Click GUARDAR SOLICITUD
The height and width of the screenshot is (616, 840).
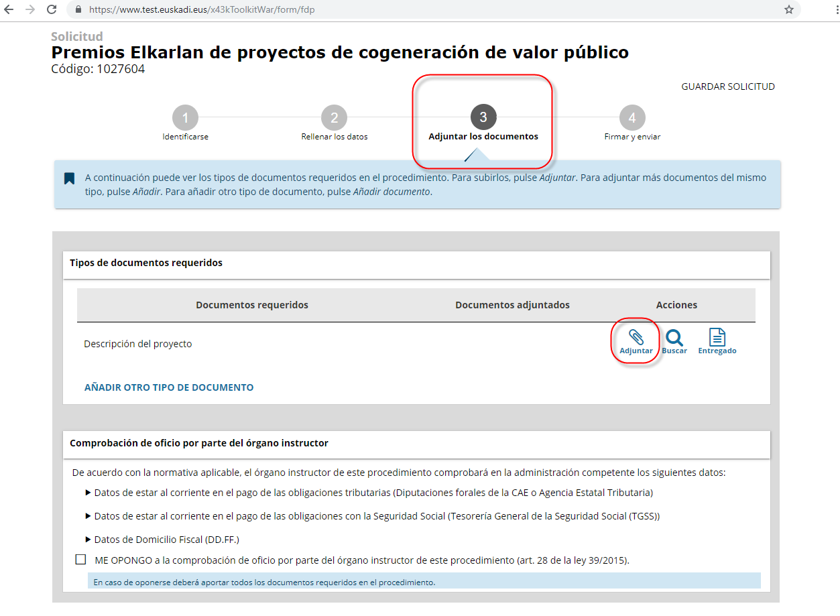tap(727, 86)
